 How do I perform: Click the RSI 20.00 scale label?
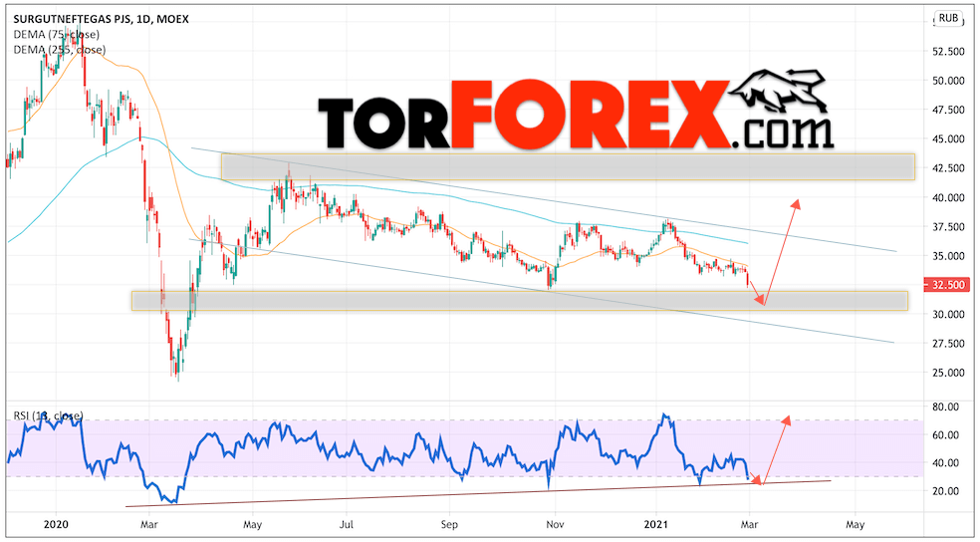click(945, 491)
